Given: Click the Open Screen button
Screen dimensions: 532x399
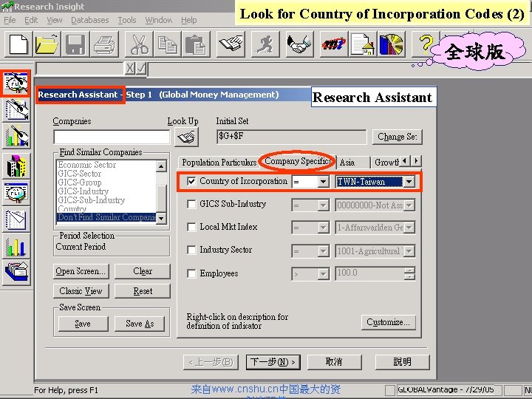Looking at the screenshot, I should tap(81, 271).
